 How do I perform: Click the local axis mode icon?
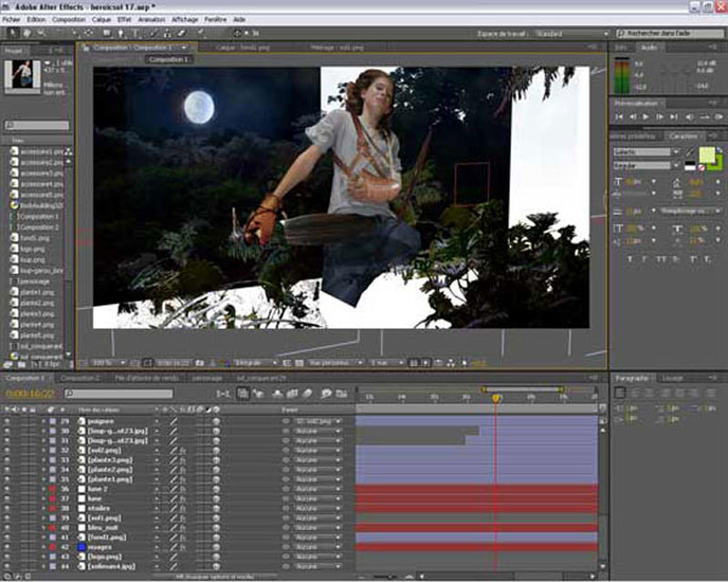[x=237, y=33]
